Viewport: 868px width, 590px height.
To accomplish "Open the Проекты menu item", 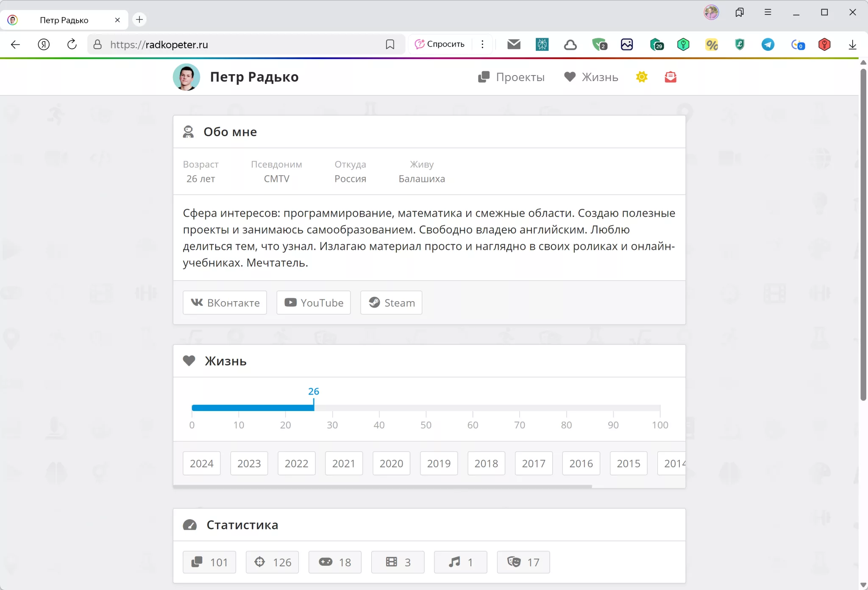I will click(512, 77).
